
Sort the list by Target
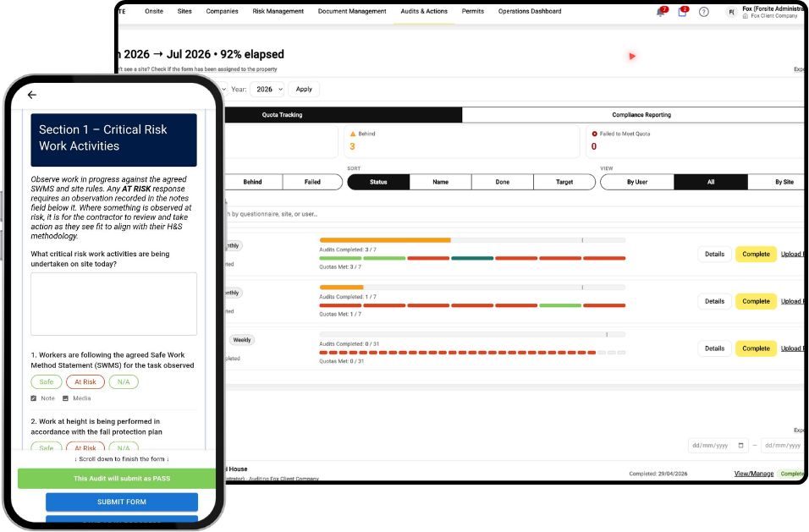coord(564,182)
